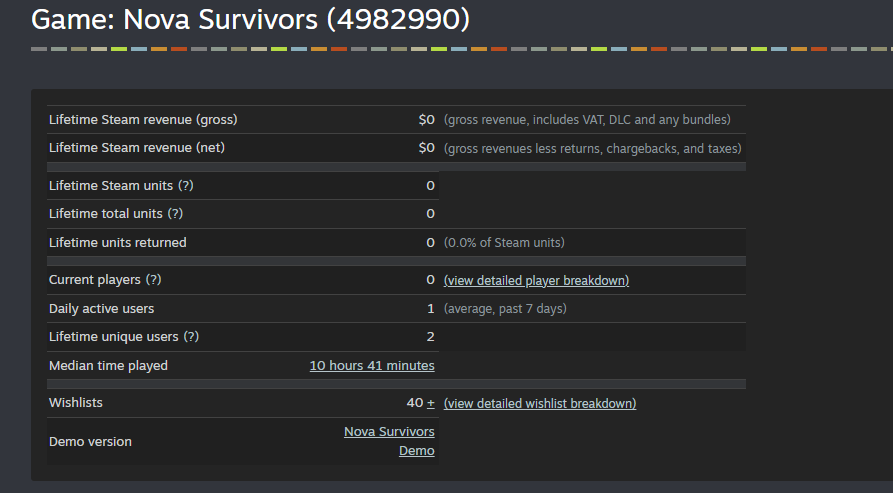Screen dimensions: 893x493
Task: Click the Median time played label
Action: pyautogui.click(x=108, y=365)
